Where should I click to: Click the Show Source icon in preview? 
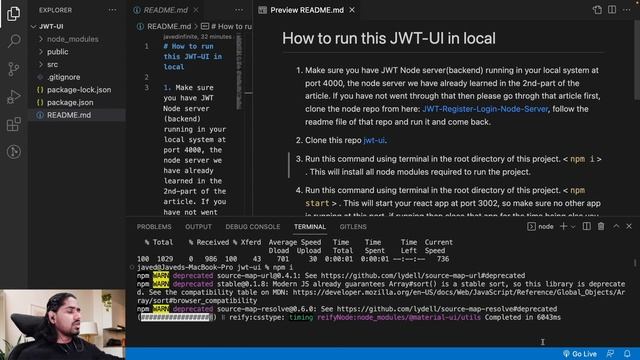pyautogui.click(x=597, y=10)
